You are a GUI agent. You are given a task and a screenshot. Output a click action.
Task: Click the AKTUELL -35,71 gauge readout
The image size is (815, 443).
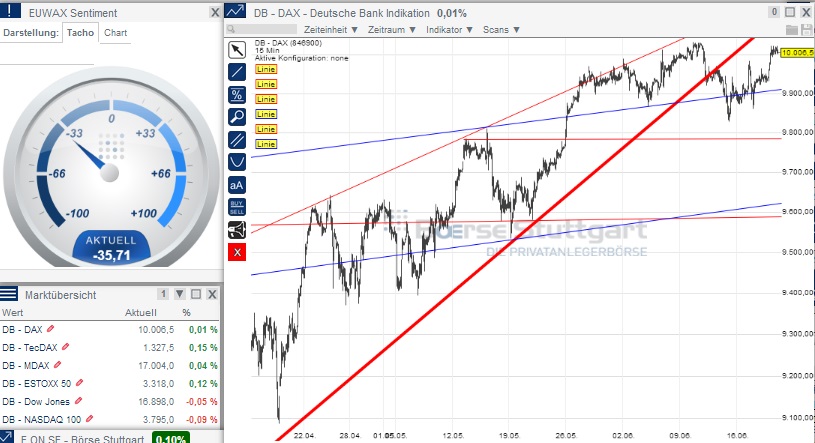(111, 247)
